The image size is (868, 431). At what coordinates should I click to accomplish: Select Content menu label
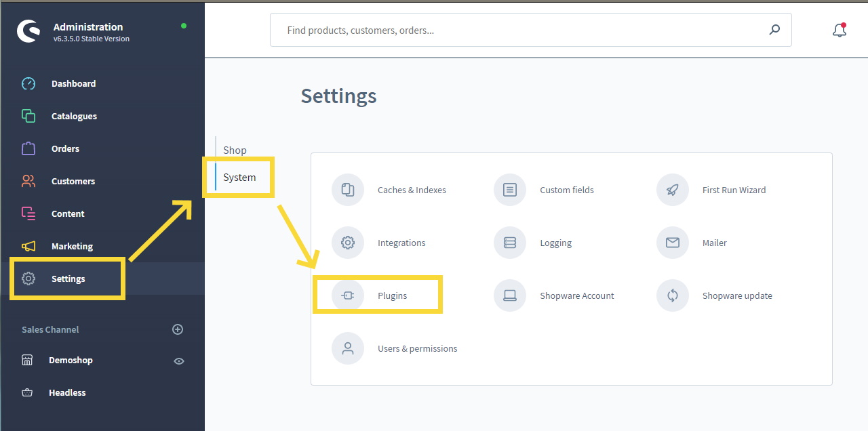coord(68,213)
